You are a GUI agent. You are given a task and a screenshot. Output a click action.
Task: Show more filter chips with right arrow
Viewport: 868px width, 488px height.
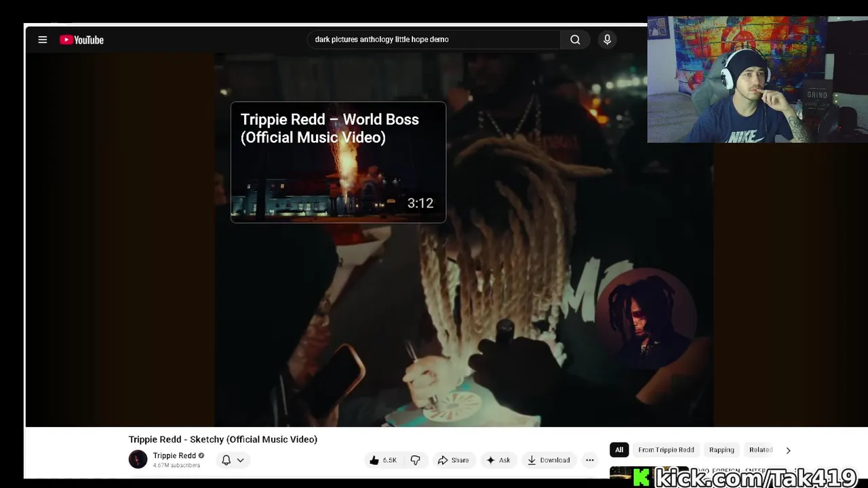pos(788,450)
